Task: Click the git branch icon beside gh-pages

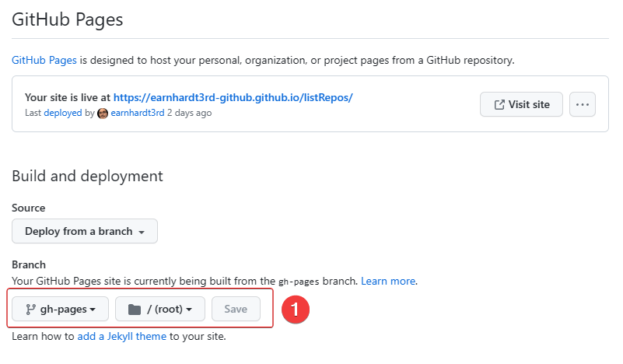Action: [30, 309]
